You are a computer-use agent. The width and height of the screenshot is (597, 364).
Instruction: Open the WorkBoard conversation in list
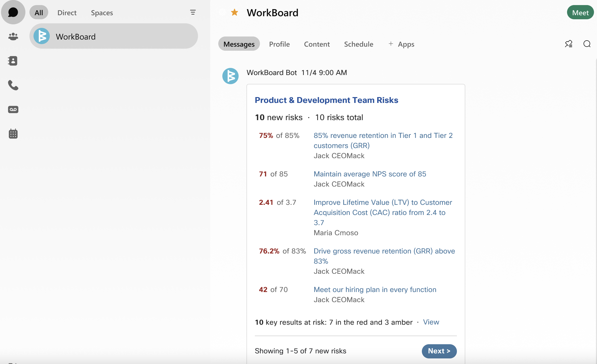click(x=114, y=36)
